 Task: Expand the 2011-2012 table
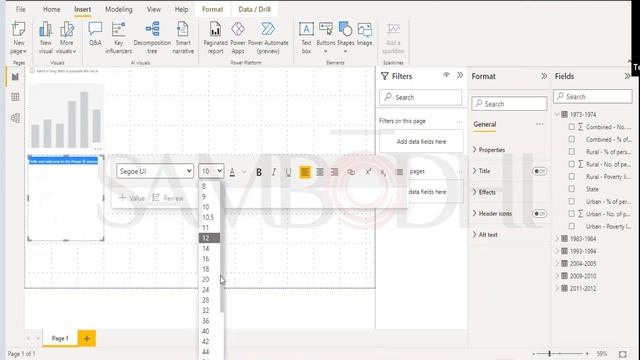[x=557, y=288]
